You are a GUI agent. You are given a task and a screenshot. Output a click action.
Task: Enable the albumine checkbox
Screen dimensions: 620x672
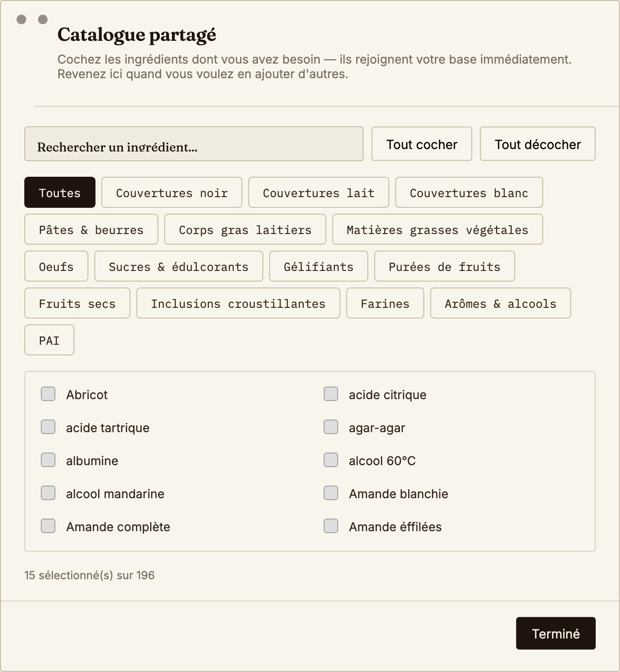click(48, 460)
